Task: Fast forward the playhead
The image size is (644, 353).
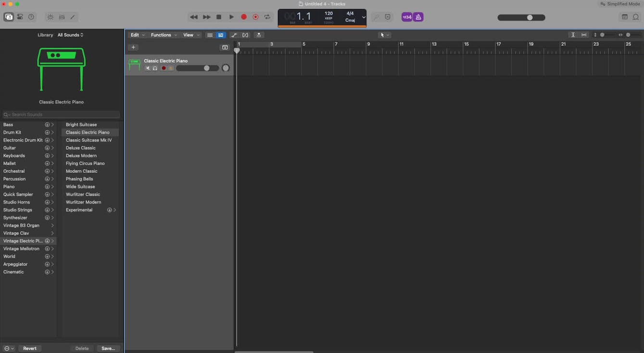Action: [x=206, y=17]
